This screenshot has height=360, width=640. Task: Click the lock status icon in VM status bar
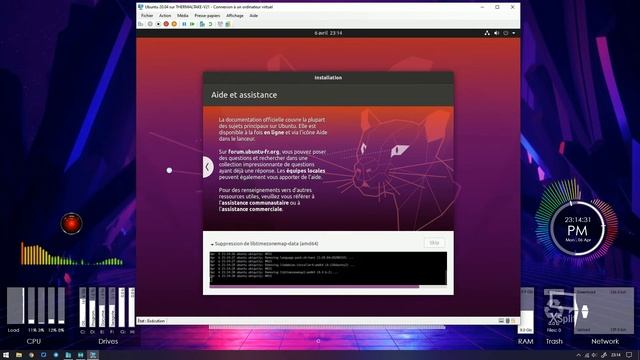[x=508, y=321]
